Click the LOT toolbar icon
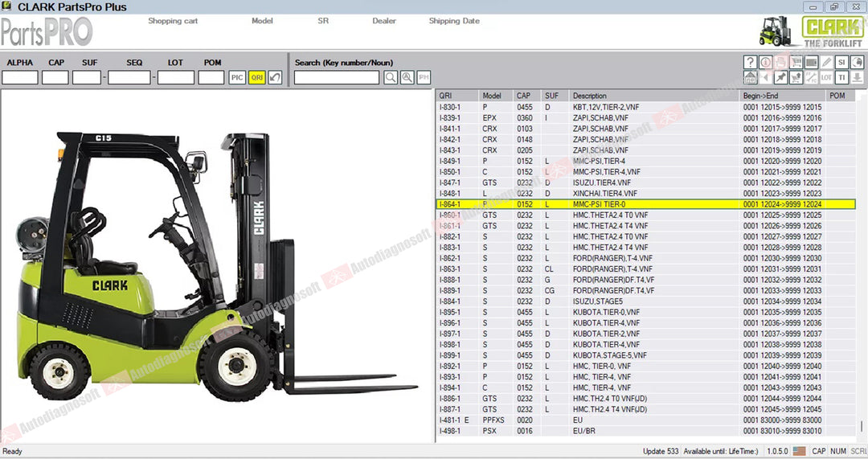 pyautogui.click(x=826, y=77)
